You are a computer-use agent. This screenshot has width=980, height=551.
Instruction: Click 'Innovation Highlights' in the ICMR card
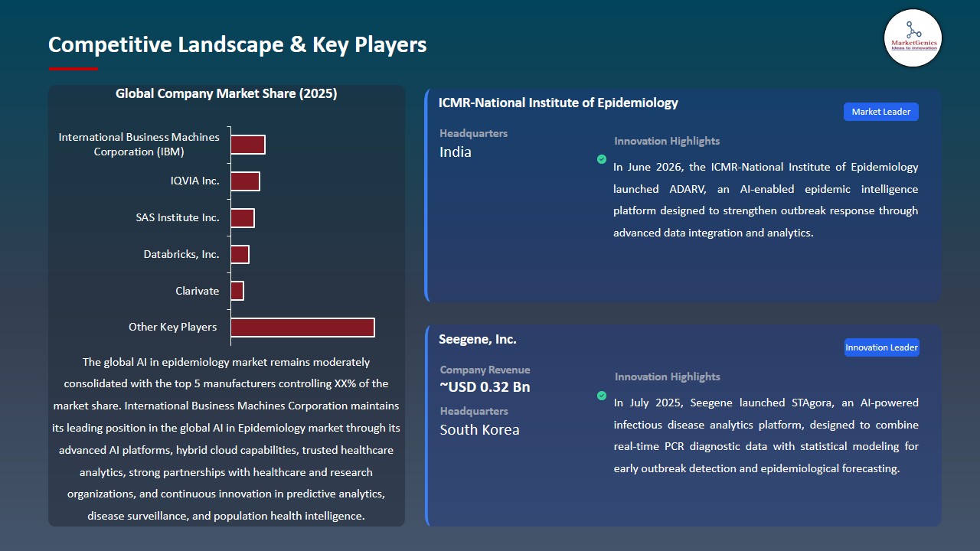pos(667,142)
